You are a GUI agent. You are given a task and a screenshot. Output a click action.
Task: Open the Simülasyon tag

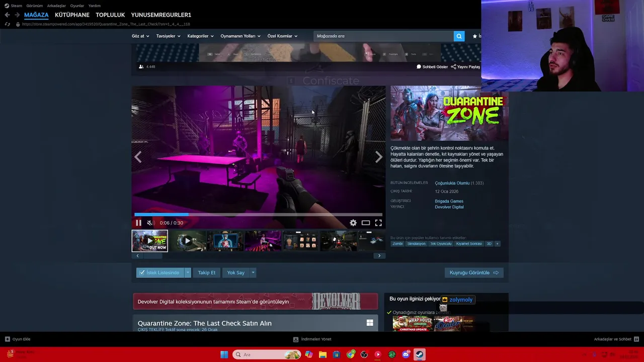coord(416,244)
